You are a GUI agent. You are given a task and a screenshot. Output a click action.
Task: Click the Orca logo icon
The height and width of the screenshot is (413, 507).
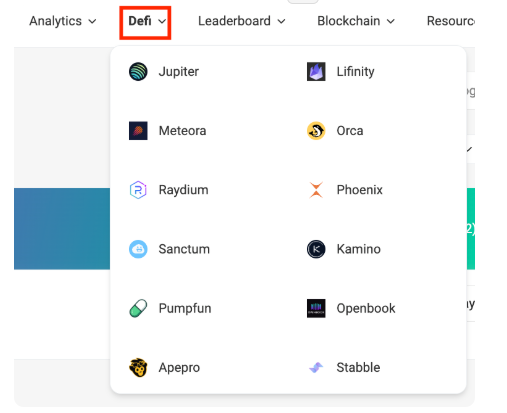(x=316, y=131)
